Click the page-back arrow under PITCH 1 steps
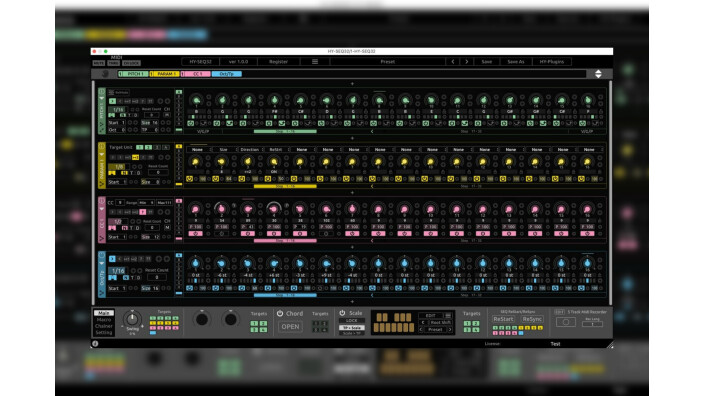704x396 pixels. (x=372, y=132)
